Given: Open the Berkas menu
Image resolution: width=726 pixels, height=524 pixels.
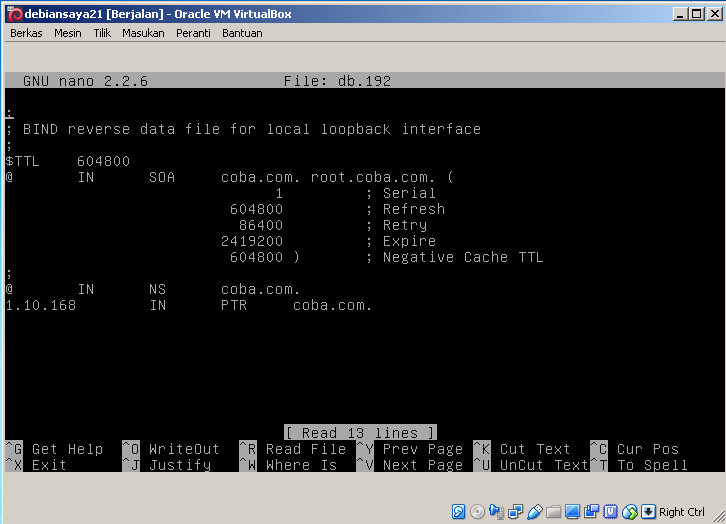Looking at the screenshot, I should 26,33.
